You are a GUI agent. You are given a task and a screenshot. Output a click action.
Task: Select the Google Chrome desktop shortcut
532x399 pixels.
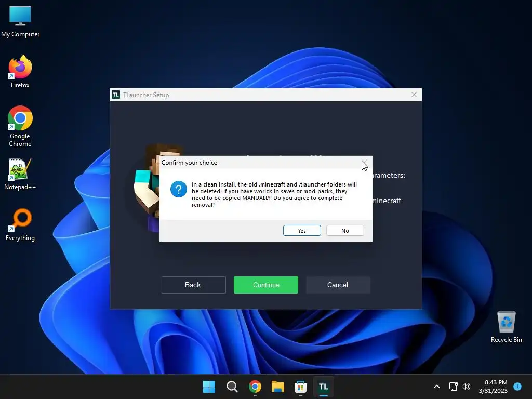[x=20, y=126]
